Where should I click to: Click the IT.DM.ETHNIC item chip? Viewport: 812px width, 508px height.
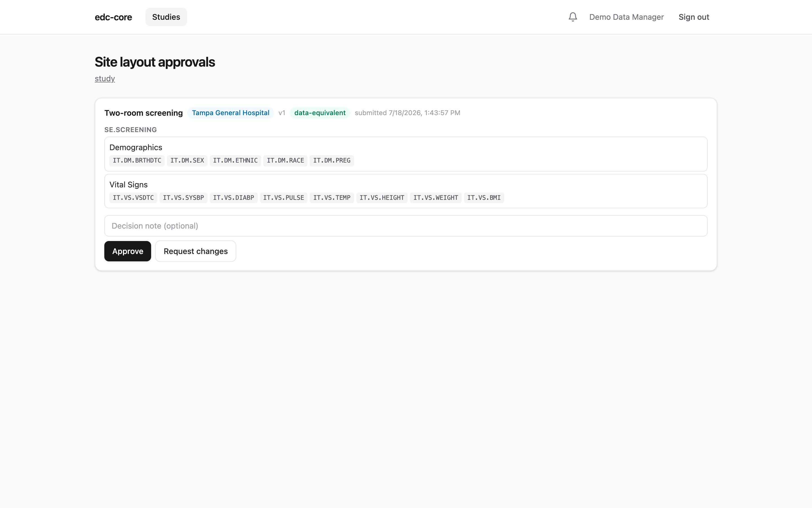coord(235,161)
